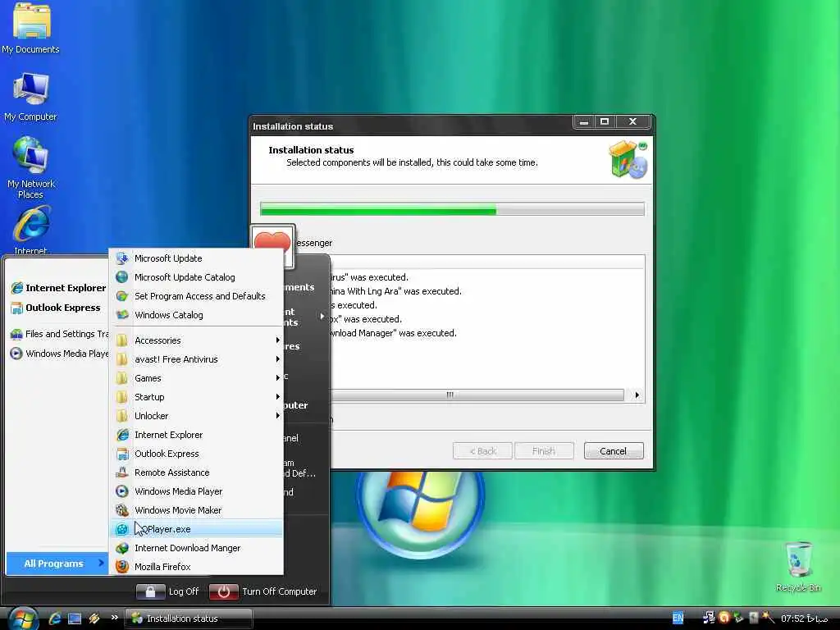
Task: Click the Startup folder icon
Action: pos(122,397)
